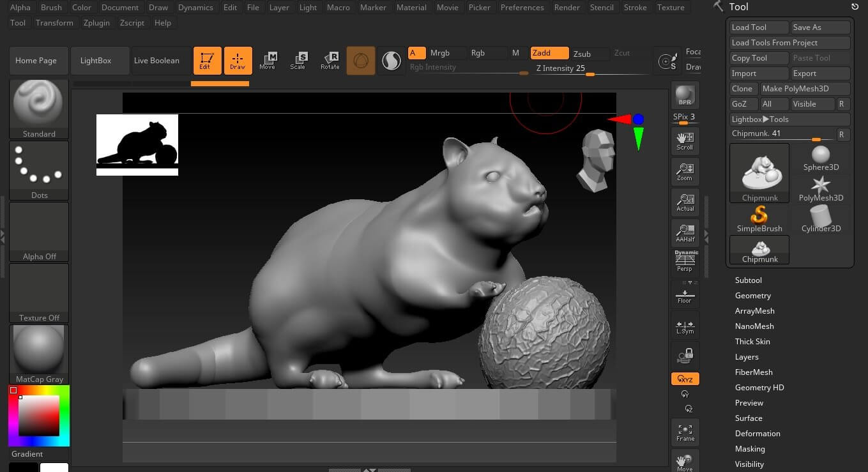Click the Actual size icon

coord(685,202)
